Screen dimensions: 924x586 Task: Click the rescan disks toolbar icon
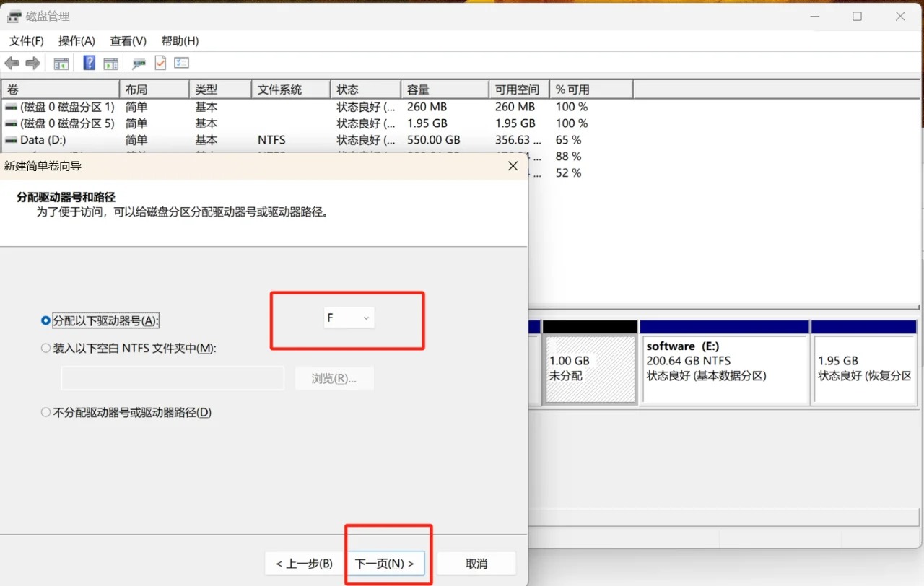pyautogui.click(x=139, y=64)
